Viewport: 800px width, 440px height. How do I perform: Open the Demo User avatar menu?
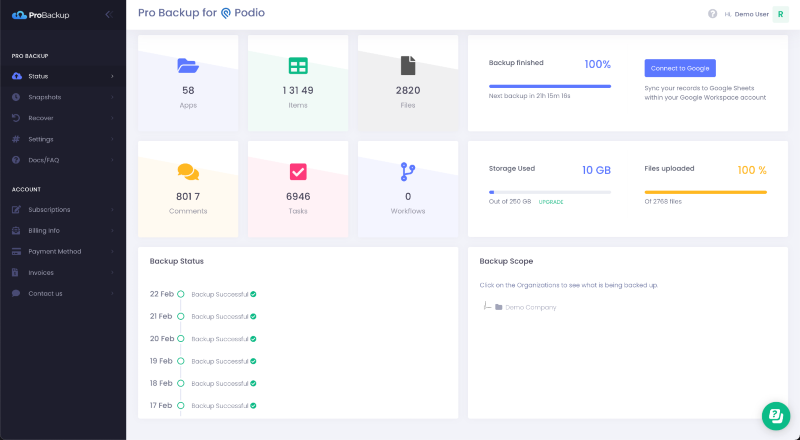[780, 14]
